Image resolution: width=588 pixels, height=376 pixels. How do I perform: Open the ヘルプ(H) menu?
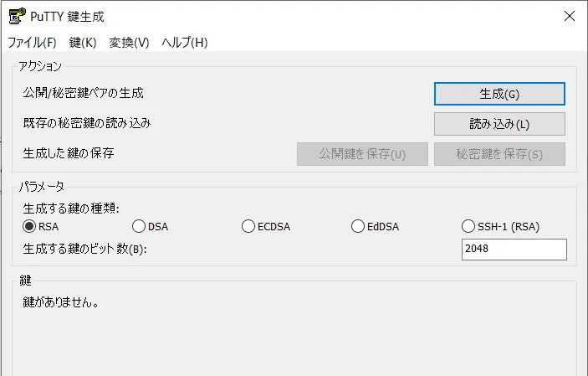(x=185, y=43)
